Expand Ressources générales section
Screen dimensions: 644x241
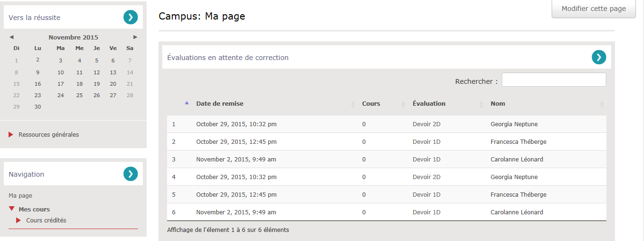point(49,135)
